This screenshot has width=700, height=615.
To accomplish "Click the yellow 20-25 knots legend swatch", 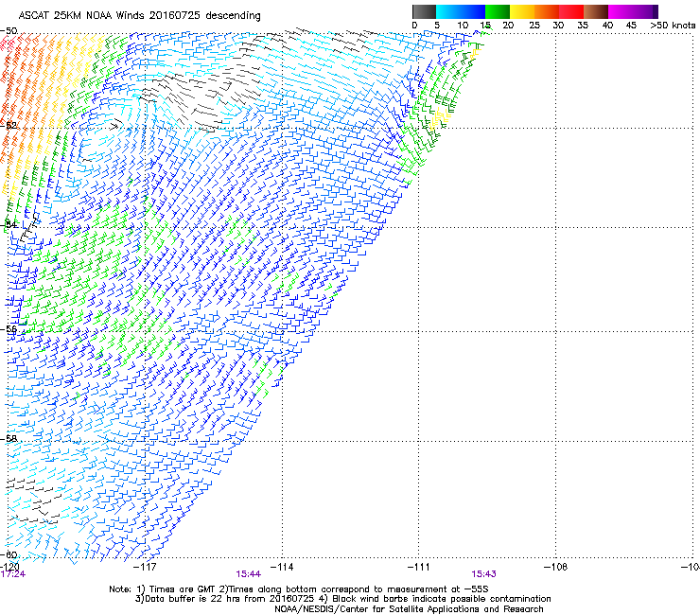I will (x=522, y=11).
